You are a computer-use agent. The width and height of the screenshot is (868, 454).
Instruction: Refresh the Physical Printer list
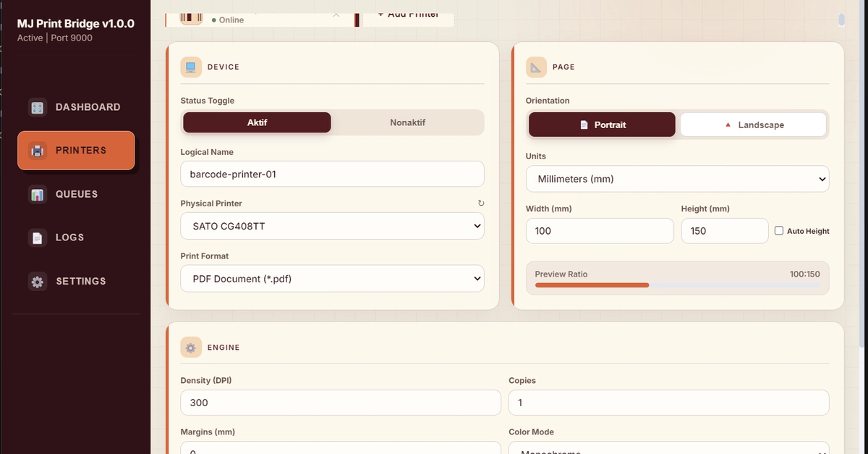(481, 204)
